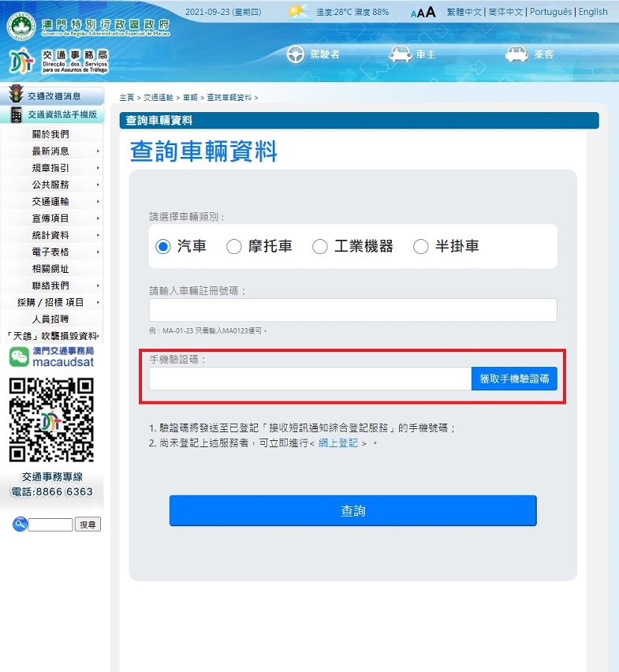The width and height of the screenshot is (619, 672).
Task: Click the DSAT 交通事務局 logo
Action: pos(22,61)
